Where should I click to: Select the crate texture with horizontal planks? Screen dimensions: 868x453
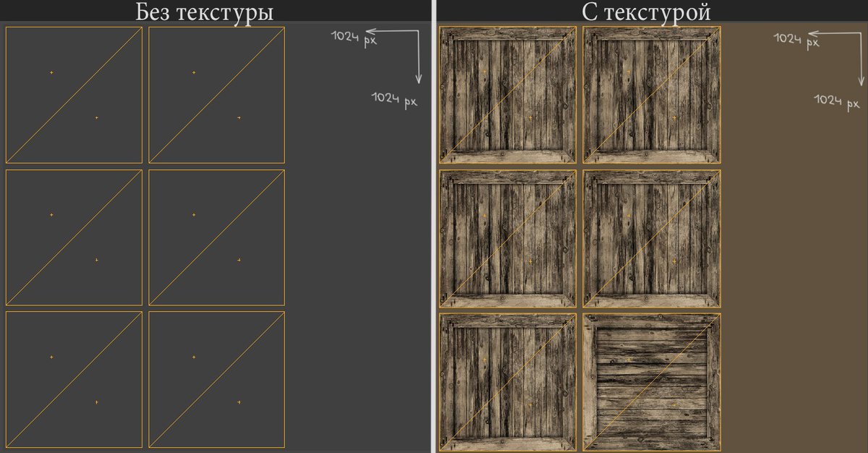(652, 381)
